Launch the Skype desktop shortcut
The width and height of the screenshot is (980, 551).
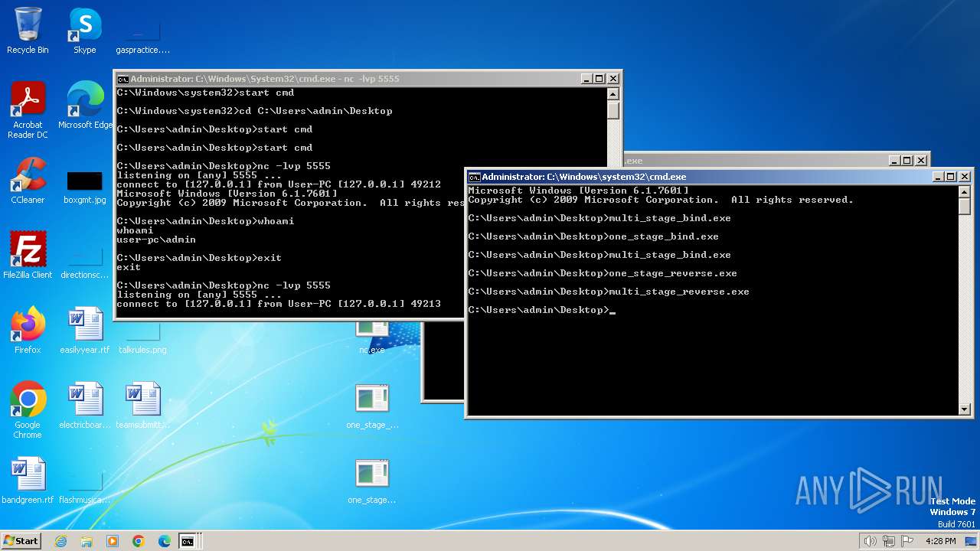(x=85, y=31)
